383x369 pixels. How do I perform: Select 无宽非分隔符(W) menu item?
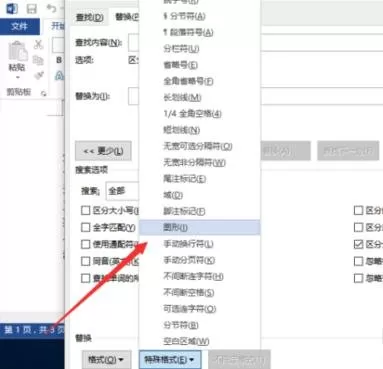(200, 163)
